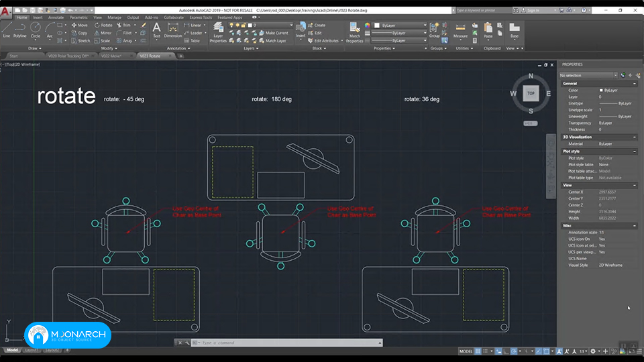Click the Paste clipboard button

488,30
